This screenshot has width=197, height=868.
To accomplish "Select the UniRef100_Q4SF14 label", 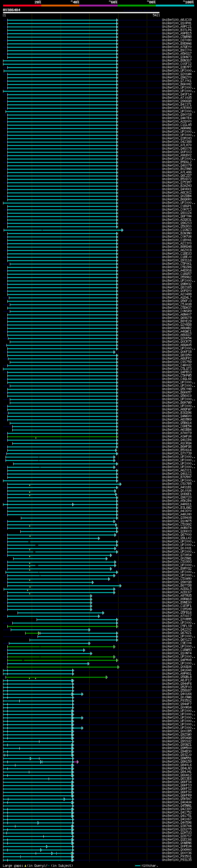I will [177, 94].
